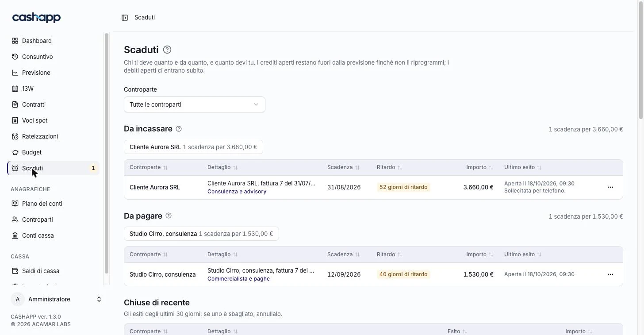Image resolution: width=644 pixels, height=335 pixels.
Task: Sort Da pagare by Scadenza header
Action: pos(343,254)
